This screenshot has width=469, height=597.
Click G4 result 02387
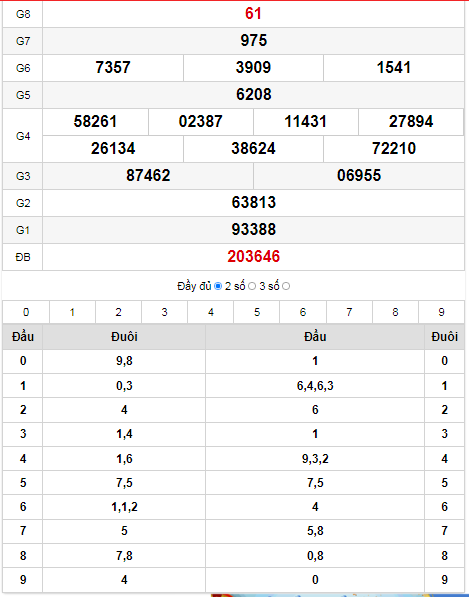point(201,122)
